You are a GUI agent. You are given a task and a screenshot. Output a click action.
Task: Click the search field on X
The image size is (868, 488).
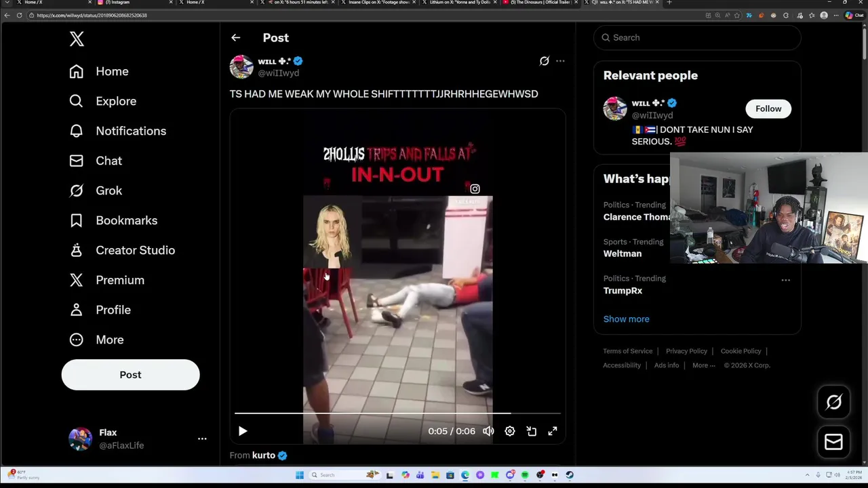[697, 38]
